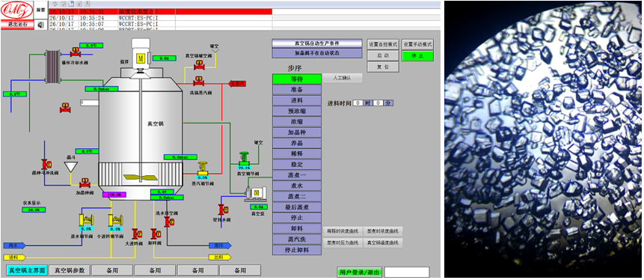
Task: Click the 加晶种阀 valve icon
Action: (x=85, y=183)
